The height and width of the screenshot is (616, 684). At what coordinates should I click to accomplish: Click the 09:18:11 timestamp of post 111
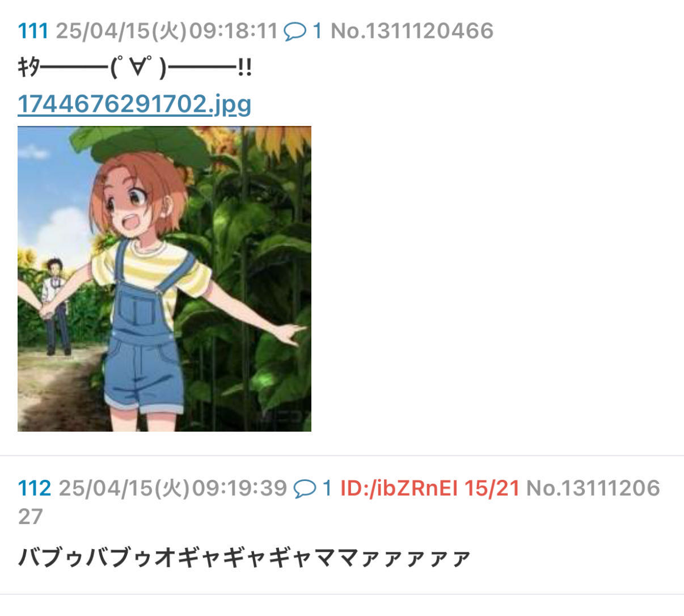(x=233, y=31)
